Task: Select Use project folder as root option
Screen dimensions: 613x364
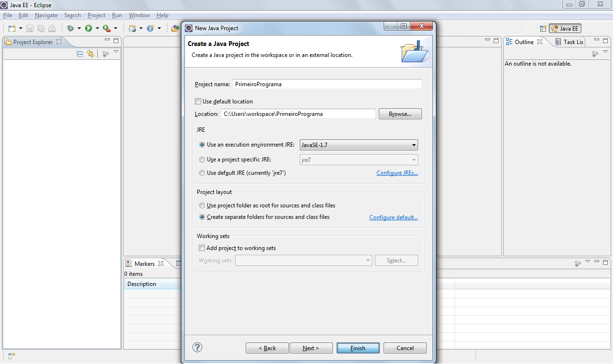Action: [202, 205]
